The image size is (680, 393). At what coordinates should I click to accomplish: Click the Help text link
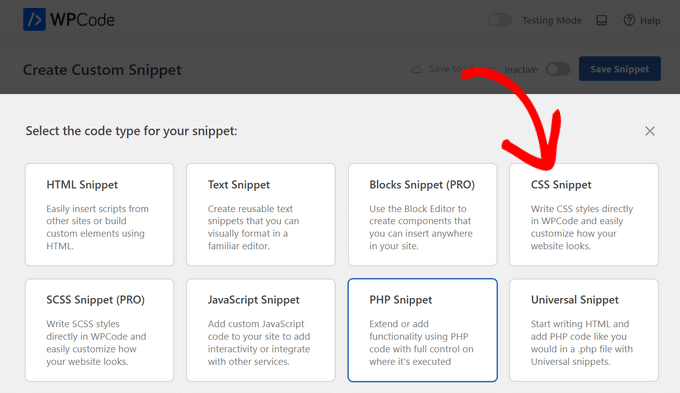pos(650,21)
